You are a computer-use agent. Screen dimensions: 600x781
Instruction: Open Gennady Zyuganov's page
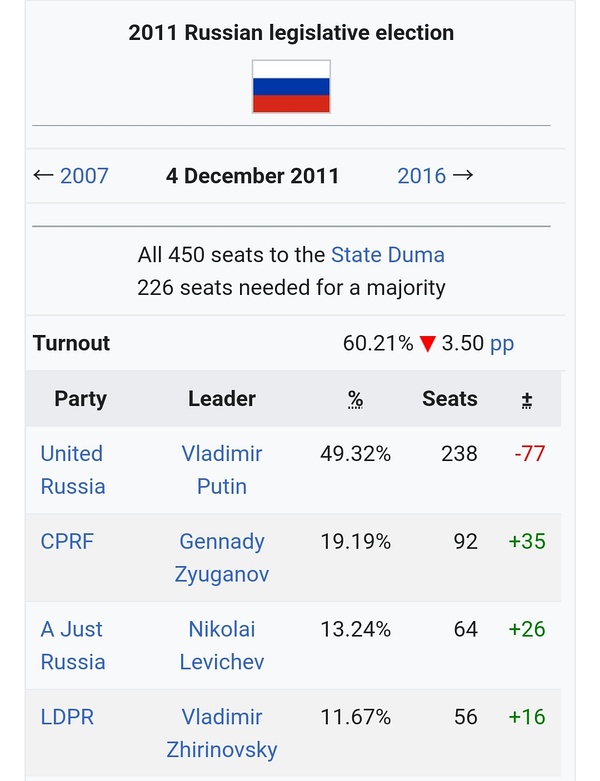[222, 558]
